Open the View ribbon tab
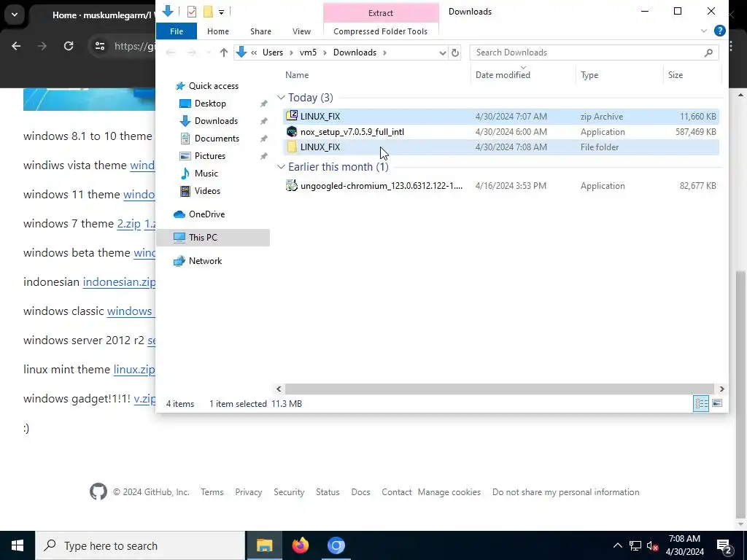 point(301,31)
